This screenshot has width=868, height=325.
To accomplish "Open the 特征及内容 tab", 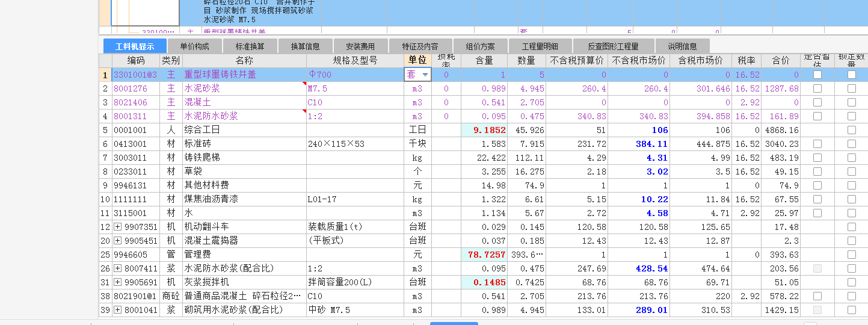I will [420, 46].
